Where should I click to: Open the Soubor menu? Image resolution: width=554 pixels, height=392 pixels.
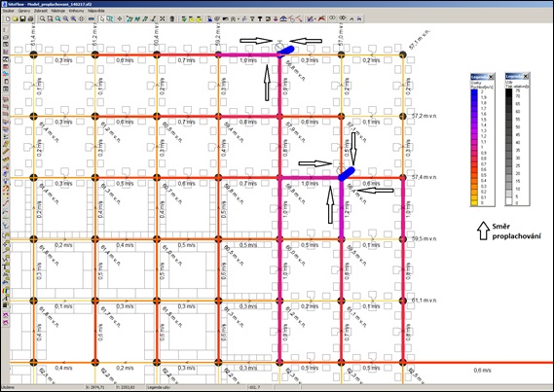(9, 11)
